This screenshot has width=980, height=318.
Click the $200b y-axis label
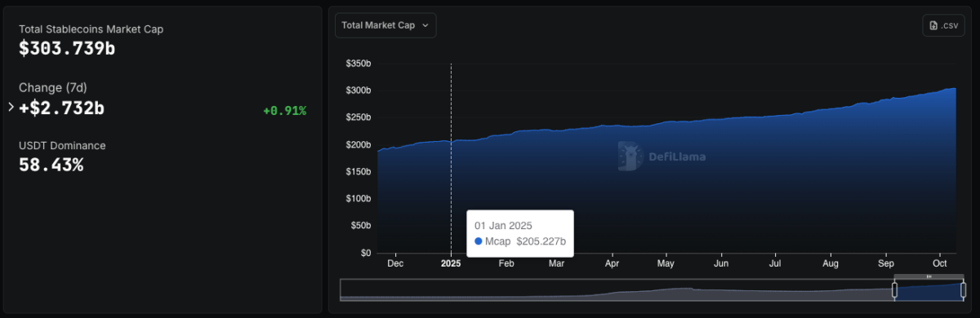tap(359, 145)
